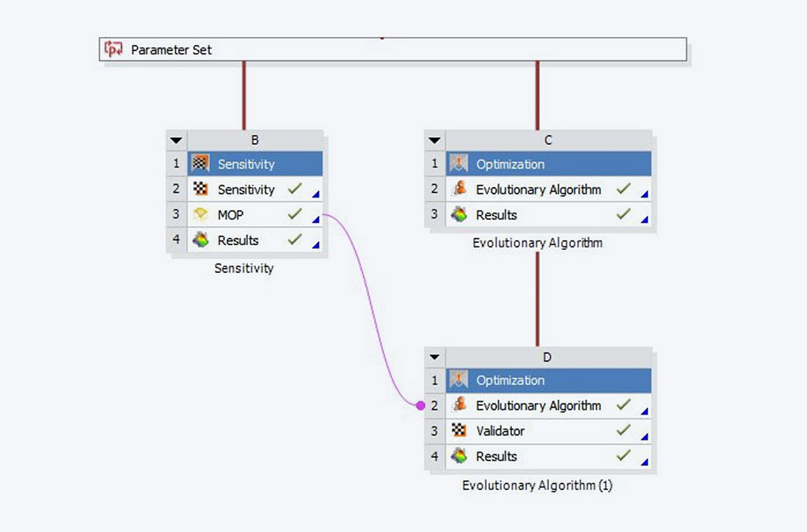Open system B dropdown arrow menu
The image size is (807, 532).
point(176,140)
